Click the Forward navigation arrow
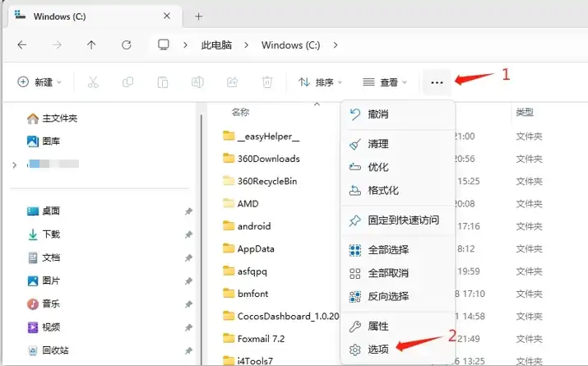588x366 pixels. [57, 45]
